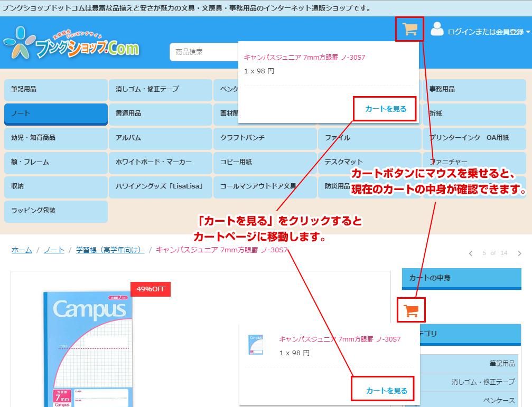Click the 学習帳（高学年向け） breadcrumb link
Viewport: 532px width, 407px height.
[x=110, y=250]
